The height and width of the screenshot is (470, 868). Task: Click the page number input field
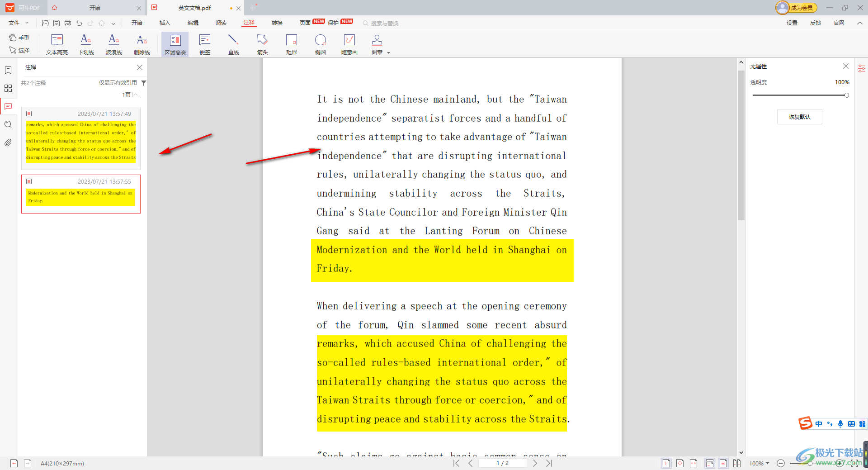pyautogui.click(x=502, y=463)
